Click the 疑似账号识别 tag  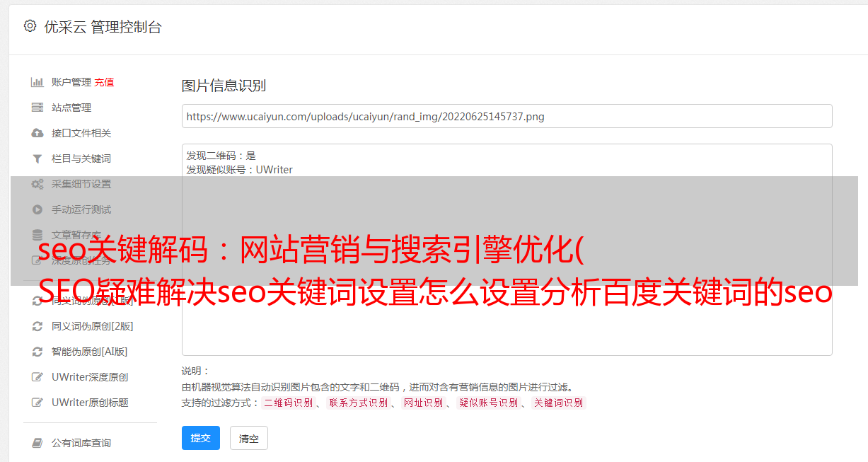(x=488, y=403)
